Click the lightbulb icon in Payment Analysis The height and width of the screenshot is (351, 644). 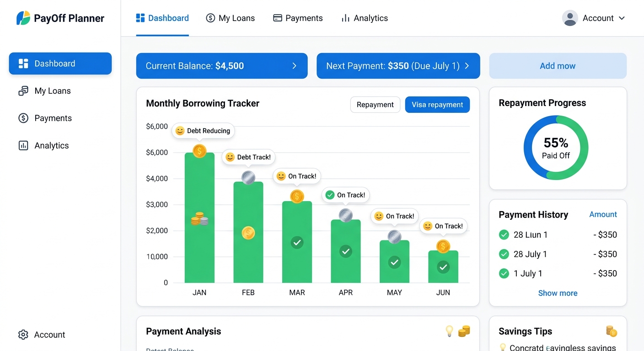point(450,331)
